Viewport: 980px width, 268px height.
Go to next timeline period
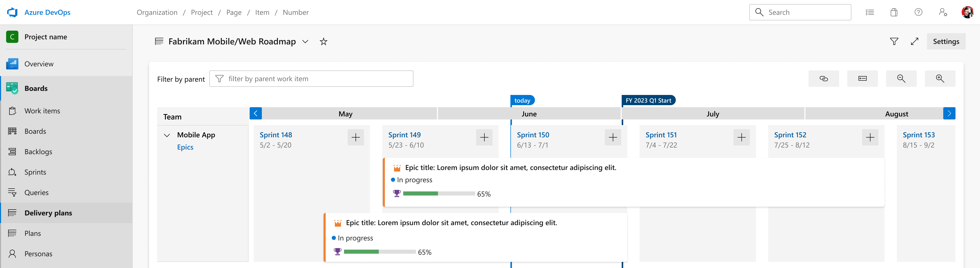click(x=949, y=113)
